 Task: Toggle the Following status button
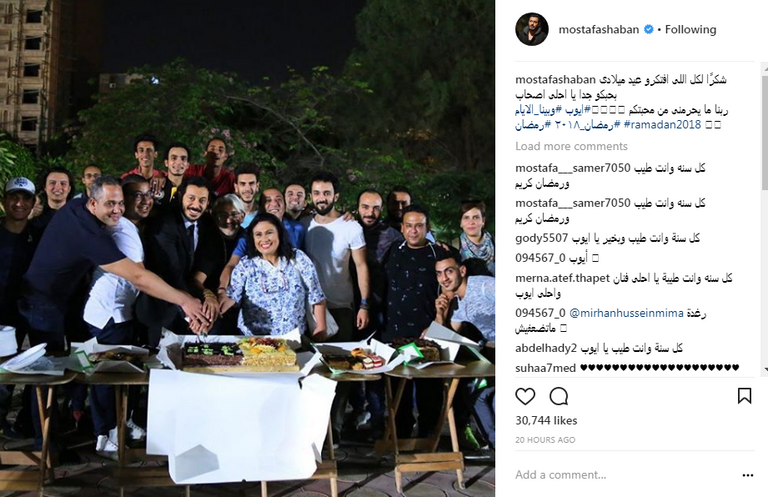point(690,29)
